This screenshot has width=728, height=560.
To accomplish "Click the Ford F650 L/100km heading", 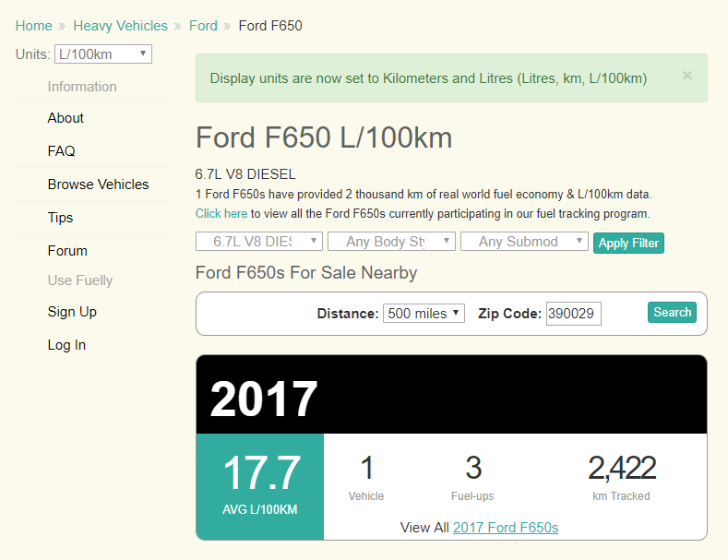I will coord(324,137).
